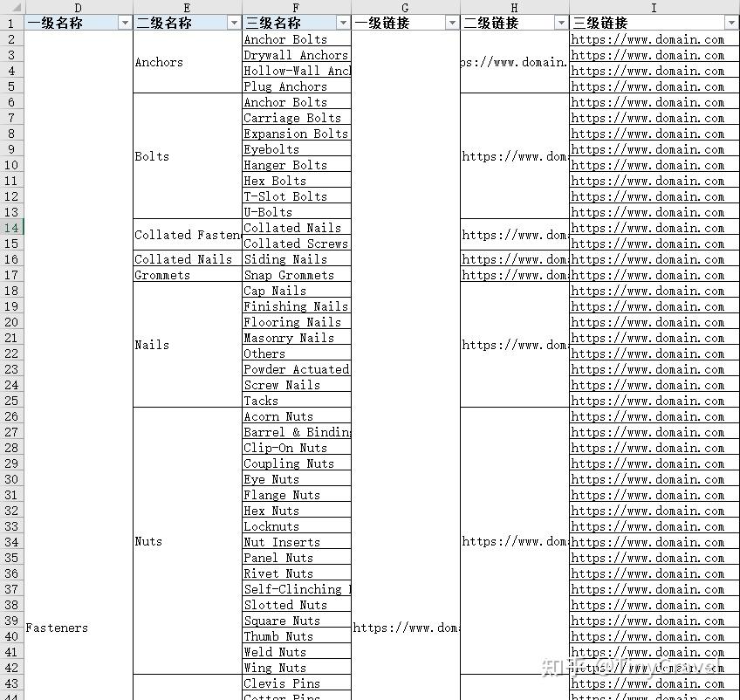Image resolution: width=740 pixels, height=700 pixels.
Task: Open the 二级名称 column filter dropdown
Action: click(234, 22)
